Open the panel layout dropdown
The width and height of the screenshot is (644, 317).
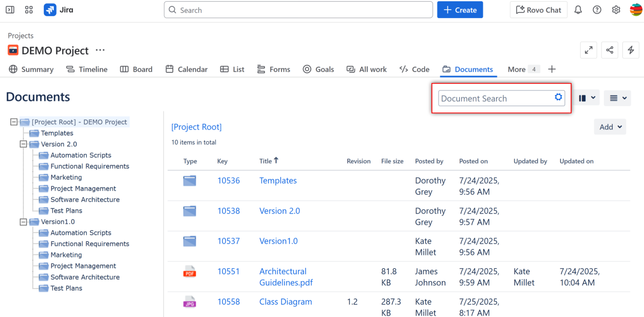pos(587,98)
